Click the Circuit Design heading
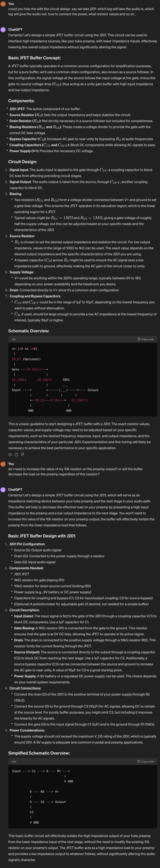Image resolution: width=160 pixels, height=868 pixels. coord(25,161)
